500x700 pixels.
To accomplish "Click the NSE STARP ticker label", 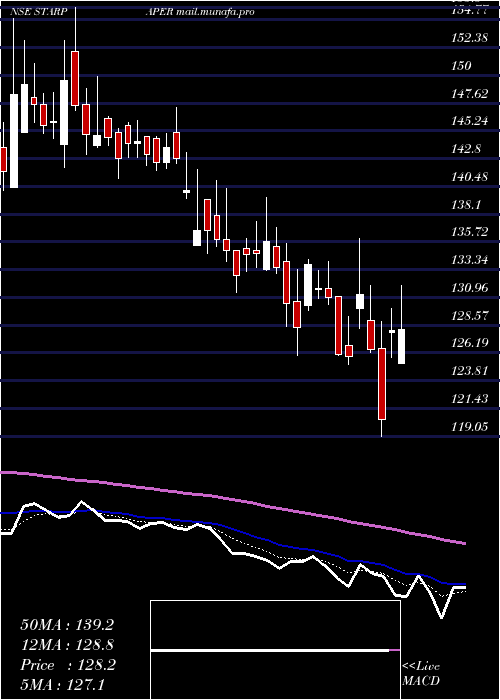I will point(39,12).
